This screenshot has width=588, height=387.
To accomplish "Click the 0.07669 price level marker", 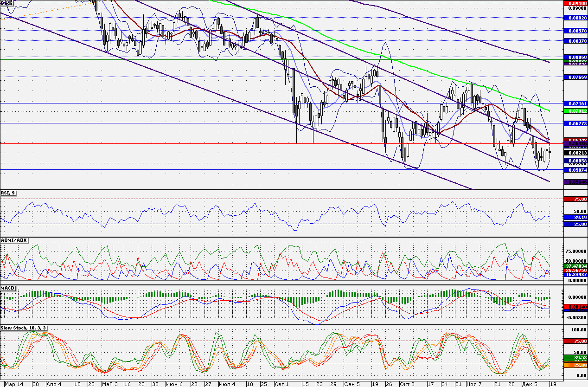I will 575,77.
